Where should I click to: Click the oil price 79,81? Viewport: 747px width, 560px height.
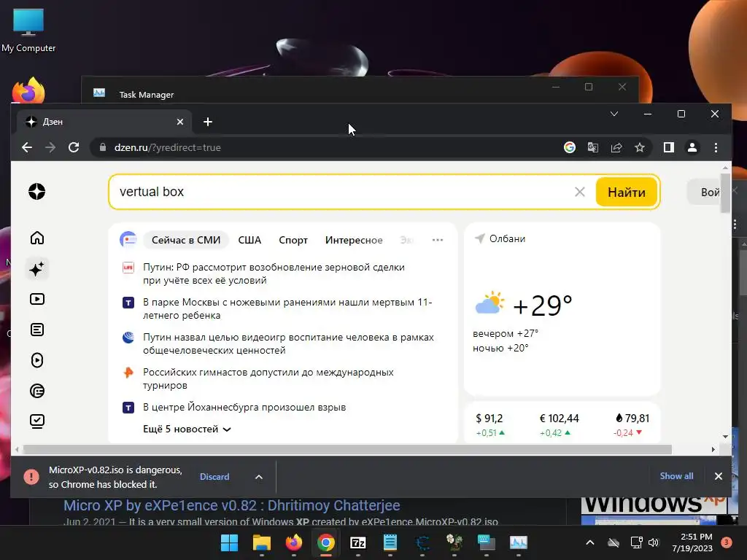pos(632,419)
